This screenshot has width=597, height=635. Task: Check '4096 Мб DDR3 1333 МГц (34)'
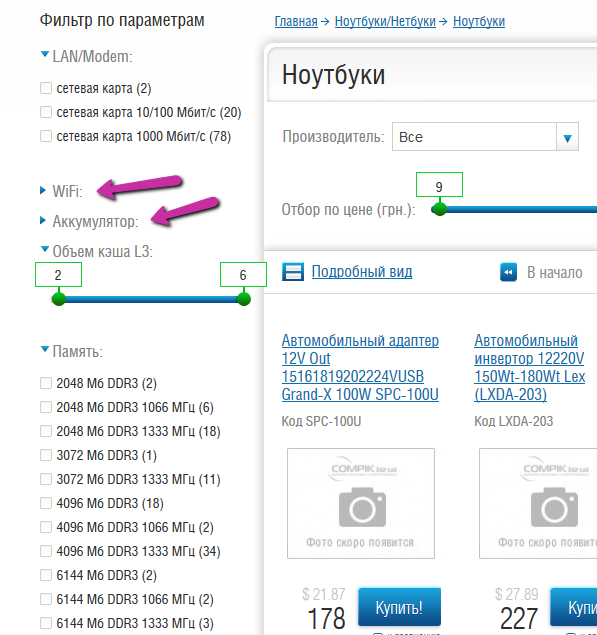click(x=46, y=551)
